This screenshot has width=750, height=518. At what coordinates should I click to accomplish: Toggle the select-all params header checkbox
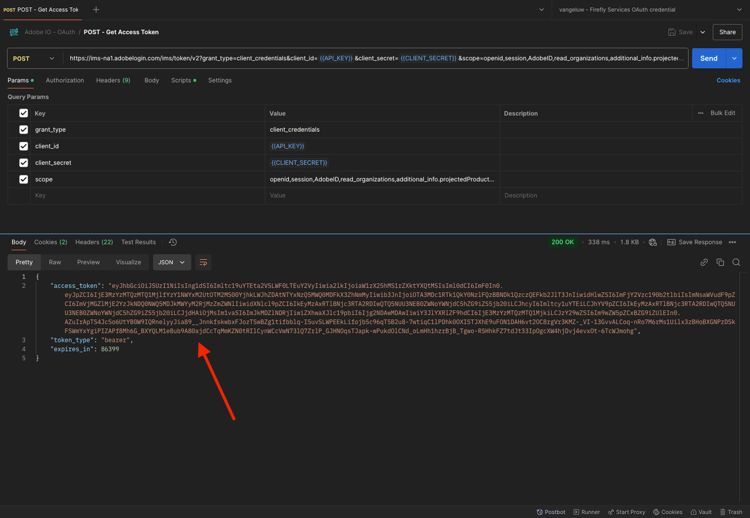coord(23,113)
